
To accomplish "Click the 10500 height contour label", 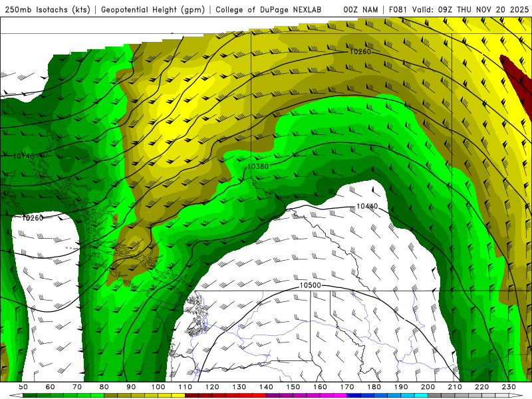I will [x=310, y=285].
